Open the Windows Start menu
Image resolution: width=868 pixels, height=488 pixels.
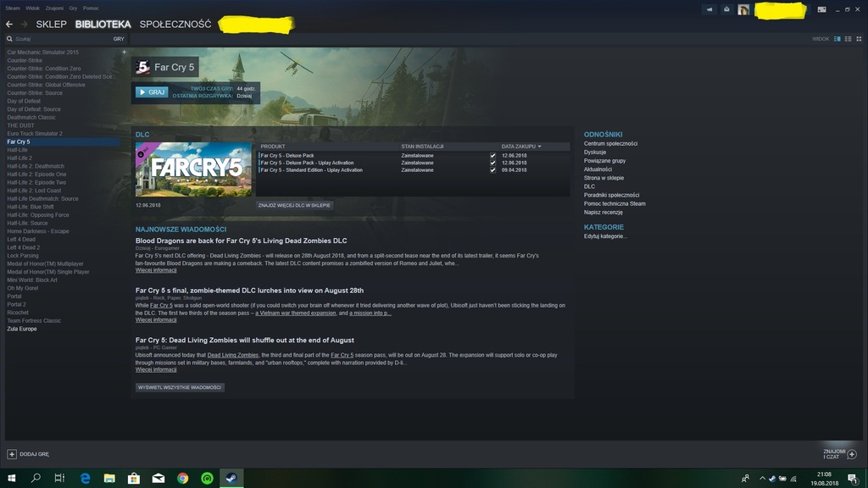coord(12,478)
